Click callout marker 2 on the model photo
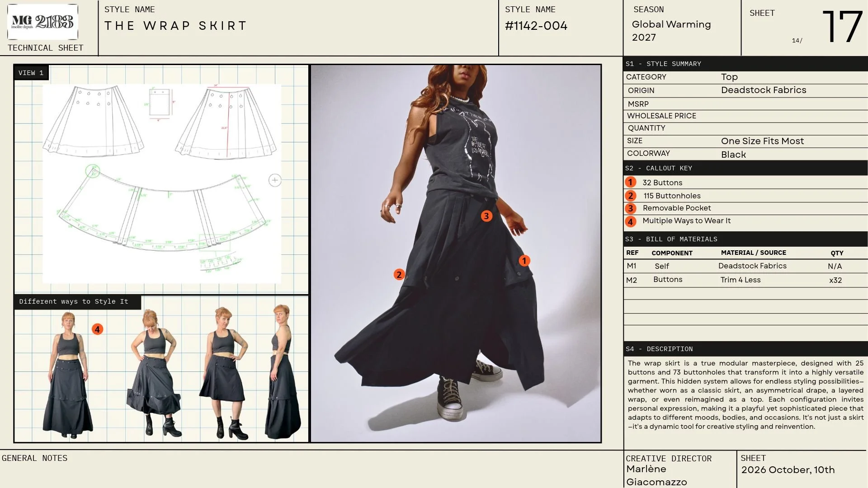 (x=399, y=274)
